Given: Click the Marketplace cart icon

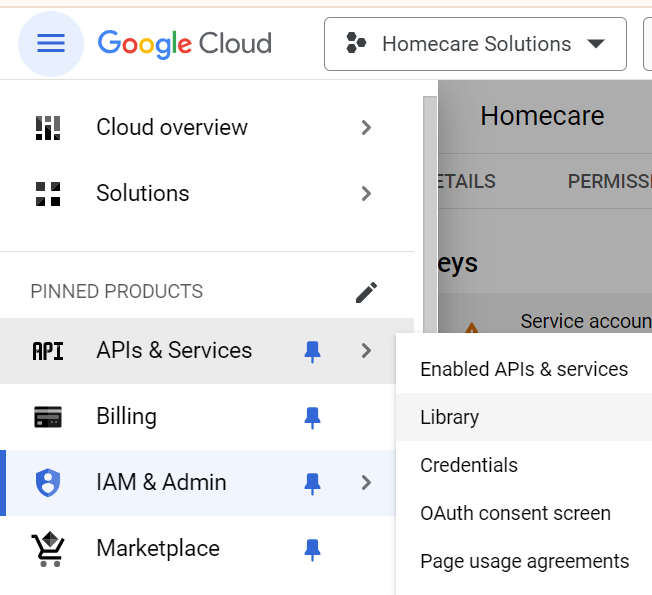Looking at the screenshot, I should coord(48,549).
